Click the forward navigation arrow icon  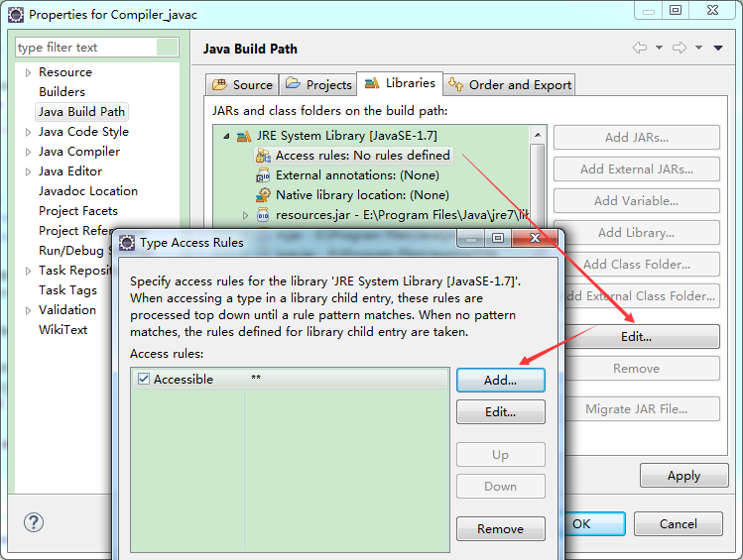click(x=680, y=48)
